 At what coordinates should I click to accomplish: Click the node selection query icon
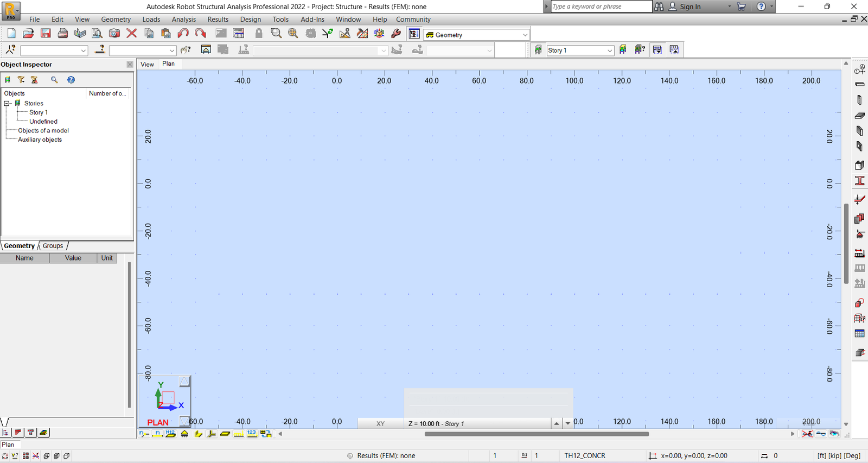pos(10,49)
